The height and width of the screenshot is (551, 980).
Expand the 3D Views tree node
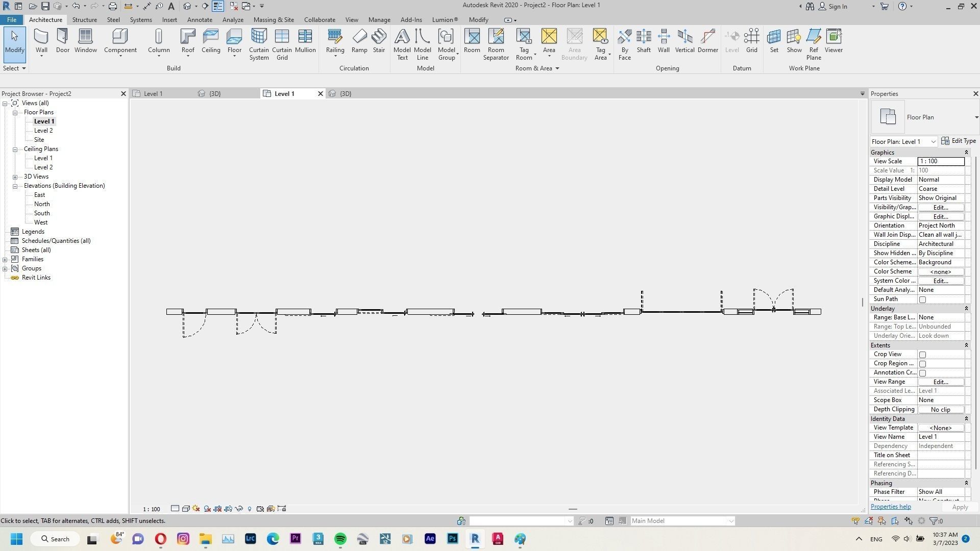pos(15,177)
